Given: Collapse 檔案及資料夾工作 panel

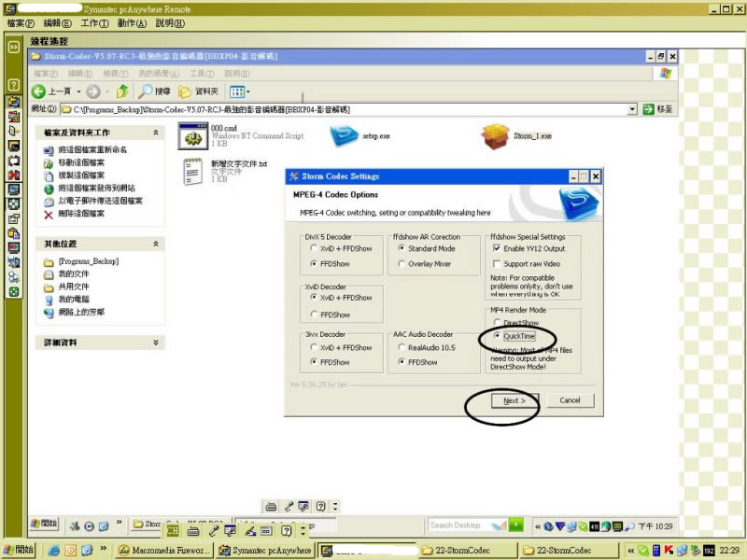Looking at the screenshot, I should [155, 133].
